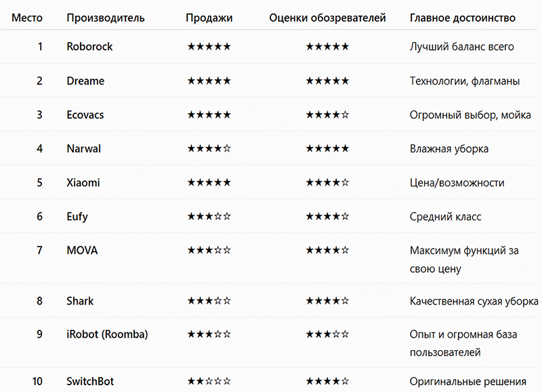542x392 pixels.
Task: Click the Производитель column header
Action: click(x=106, y=18)
